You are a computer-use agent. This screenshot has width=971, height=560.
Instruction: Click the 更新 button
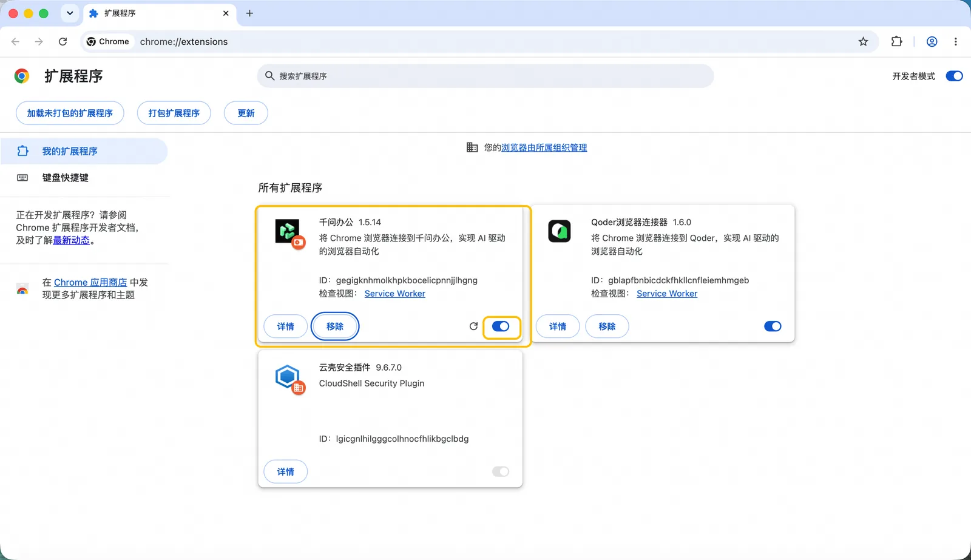tap(246, 113)
